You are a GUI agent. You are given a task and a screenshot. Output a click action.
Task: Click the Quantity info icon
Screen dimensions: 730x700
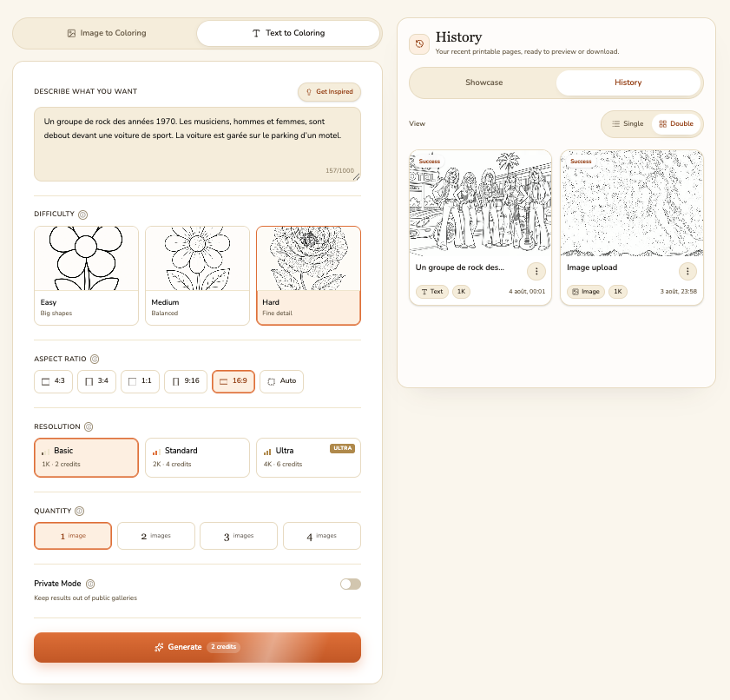click(x=80, y=511)
